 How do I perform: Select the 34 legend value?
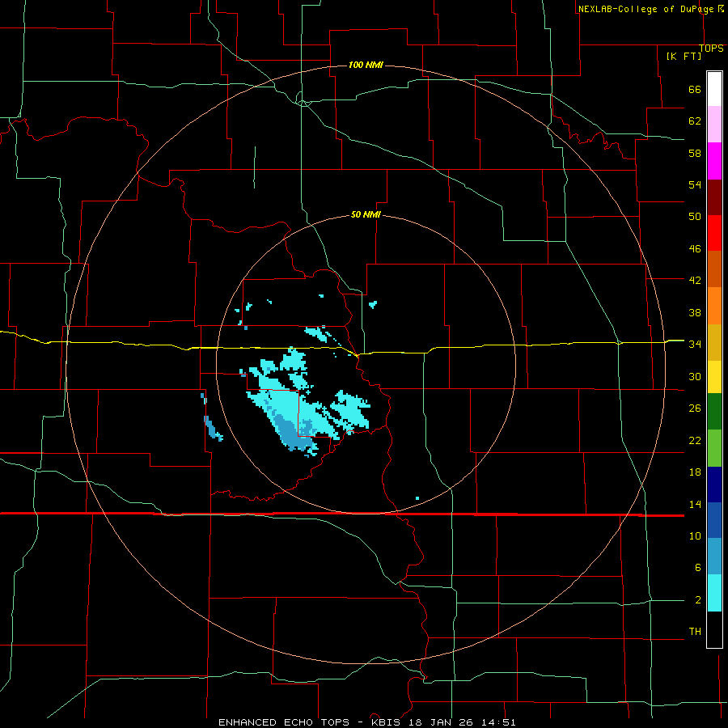click(x=695, y=345)
